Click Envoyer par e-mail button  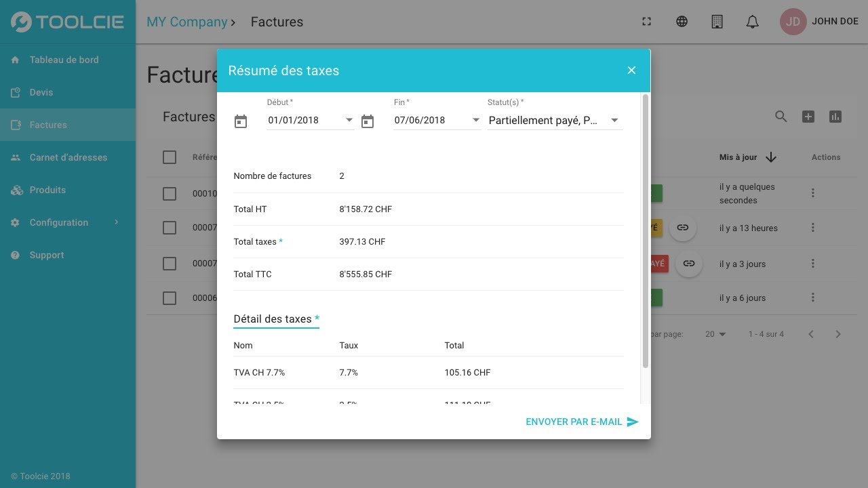coord(582,422)
